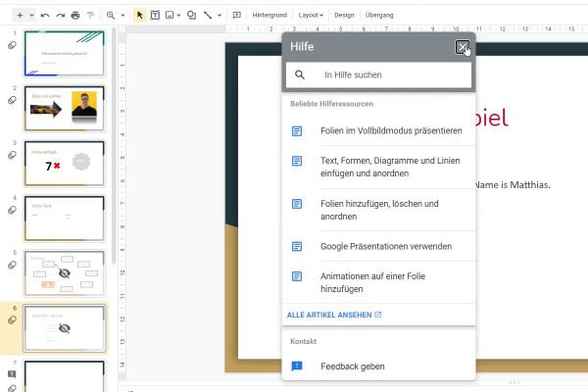Image resolution: width=588 pixels, height=392 pixels.
Task: Select slide 4 thumbnail
Action: coord(65,219)
